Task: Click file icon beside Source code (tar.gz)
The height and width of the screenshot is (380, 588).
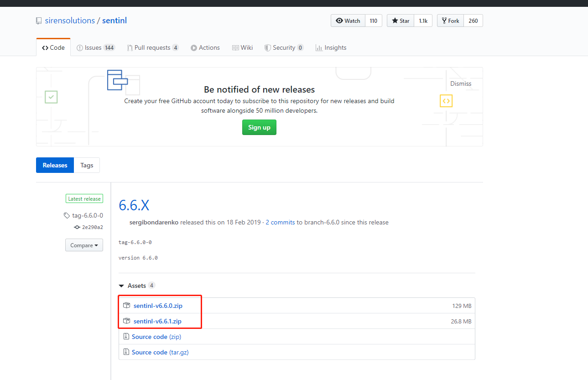Action: [126, 352]
